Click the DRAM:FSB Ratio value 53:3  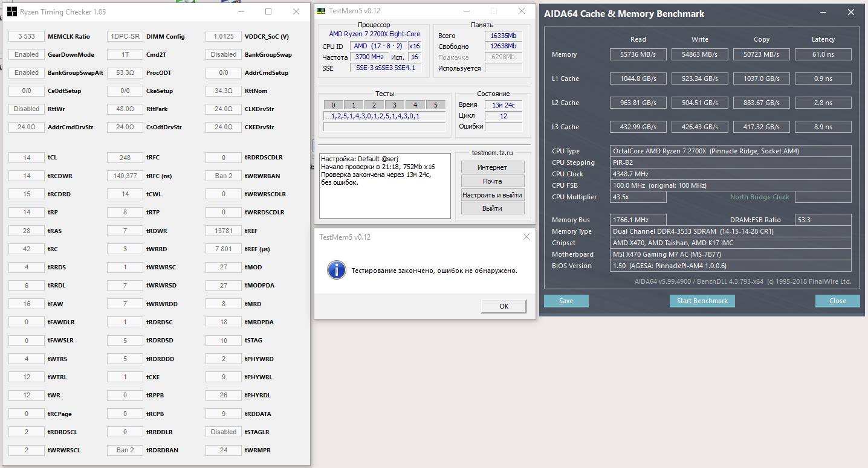pos(823,220)
